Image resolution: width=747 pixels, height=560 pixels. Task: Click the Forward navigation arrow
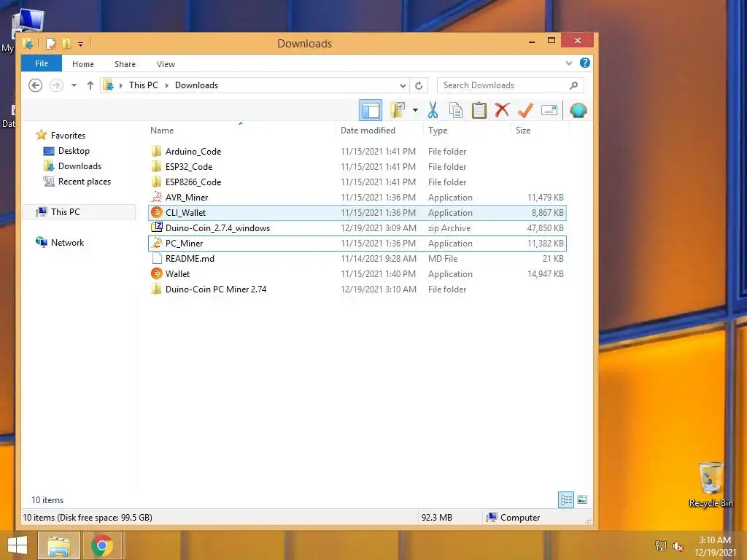(56, 85)
